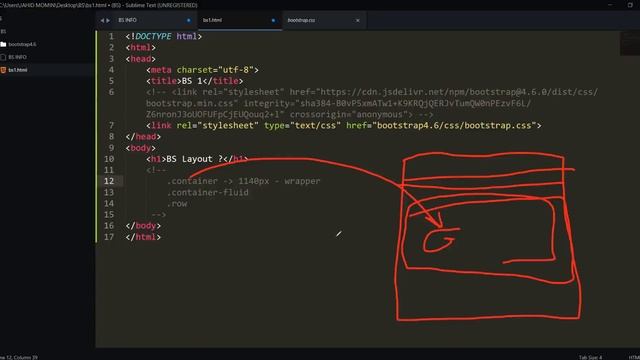Image resolution: width=640 pixels, height=360 pixels.
Task: Open the Tab Size: 4 menu
Action: [590, 357]
